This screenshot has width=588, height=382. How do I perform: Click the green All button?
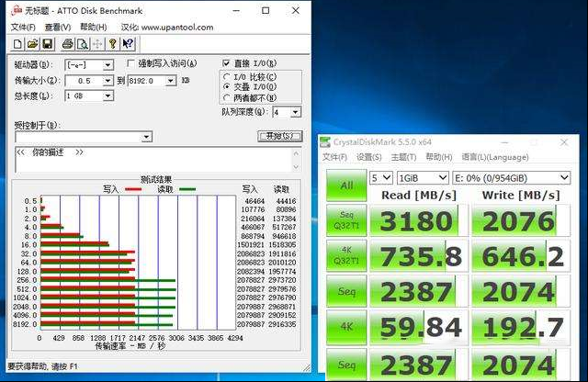click(346, 185)
